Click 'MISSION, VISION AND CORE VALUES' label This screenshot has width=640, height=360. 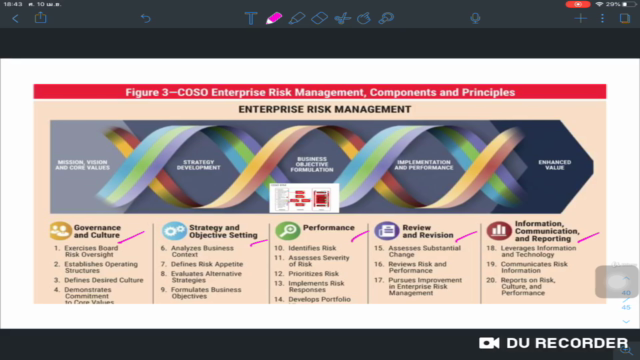pos(82,165)
